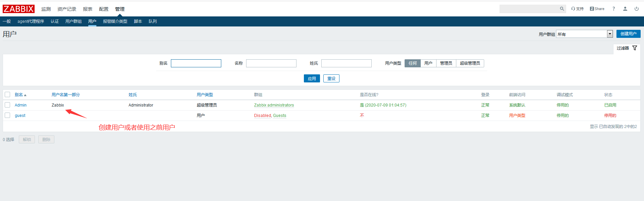Toggle the filter (过滤器) funnel icon

pyautogui.click(x=634, y=48)
